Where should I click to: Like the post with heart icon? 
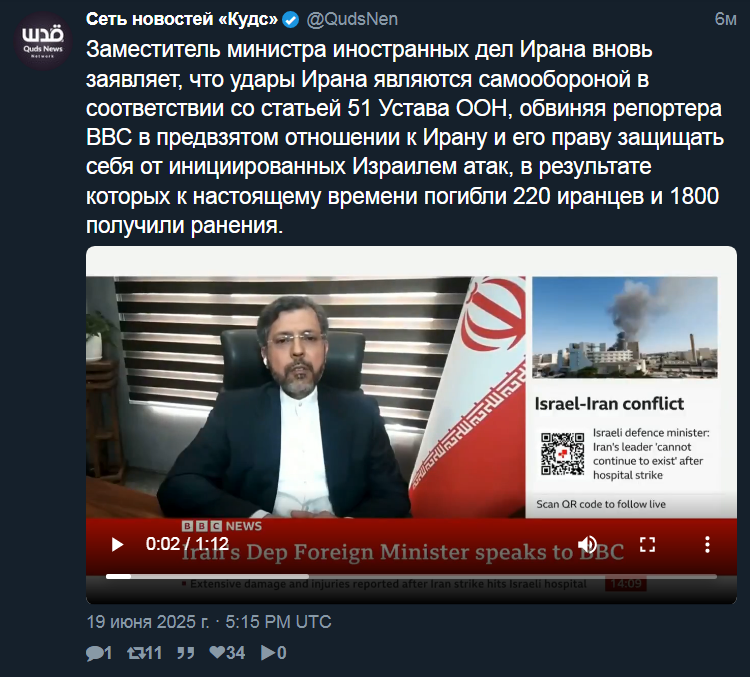(217, 652)
